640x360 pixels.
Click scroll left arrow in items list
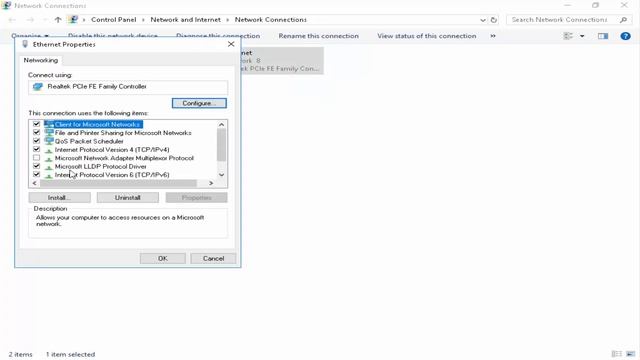tap(34, 183)
